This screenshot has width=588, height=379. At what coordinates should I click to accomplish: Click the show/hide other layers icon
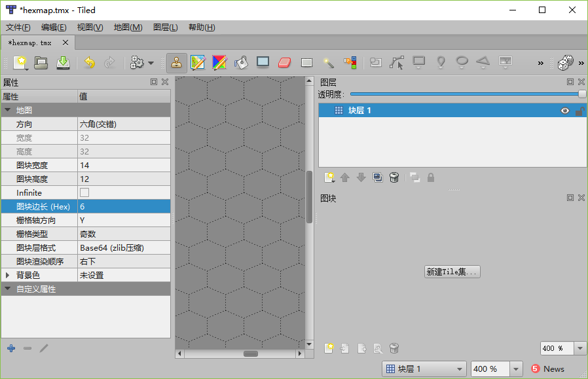[x=414, y=177]
